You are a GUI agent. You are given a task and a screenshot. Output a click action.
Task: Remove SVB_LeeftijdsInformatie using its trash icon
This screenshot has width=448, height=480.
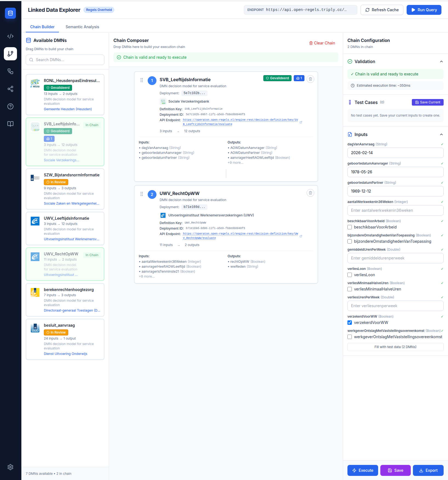coord(310,79)
